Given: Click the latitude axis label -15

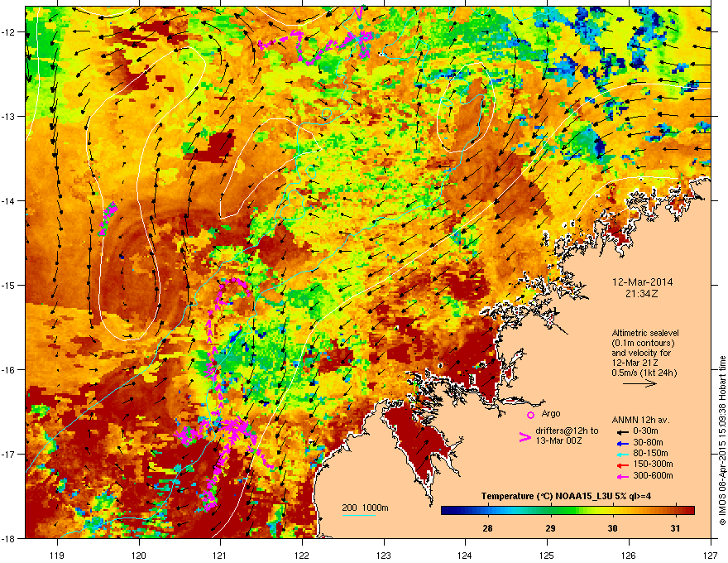Looking at the screenshot, I should tap(9, 285).
